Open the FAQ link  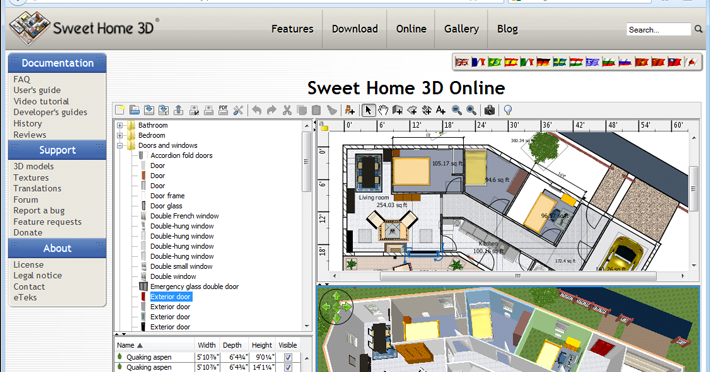click(22, 79)
